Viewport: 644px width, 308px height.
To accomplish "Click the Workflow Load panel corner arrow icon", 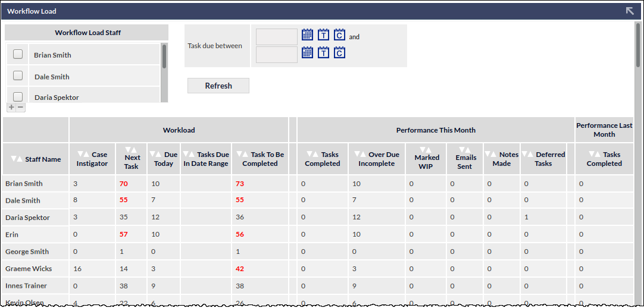I will pos(630,11).
